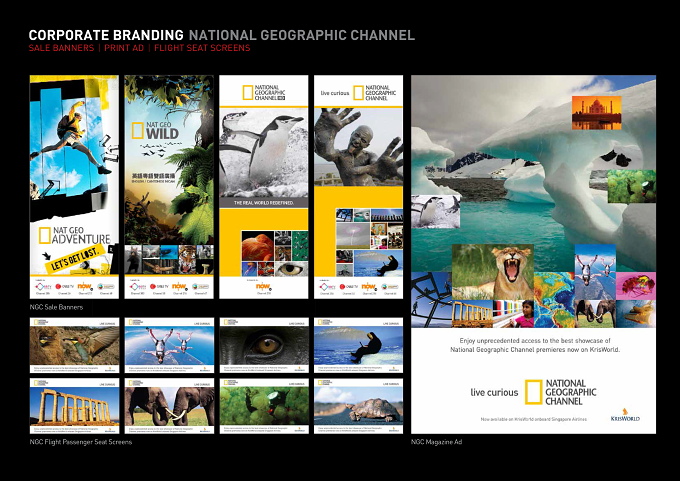The width and height of the screenshot is (680, 481).
Task: Click the large yellow frame logo in magazine ad
Action: (533, 392)
